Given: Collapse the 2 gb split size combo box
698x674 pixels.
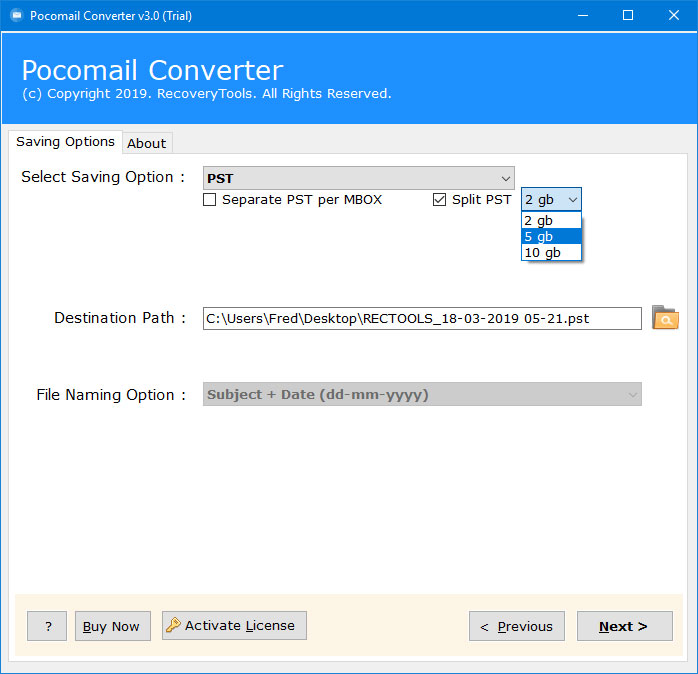Looking at the screenshot, I should tap(551, 199).
